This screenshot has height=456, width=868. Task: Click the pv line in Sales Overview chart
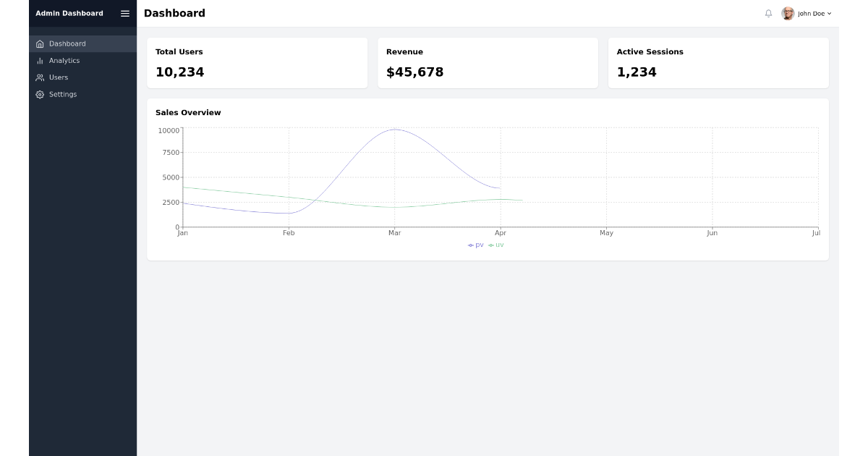[395, 130]
